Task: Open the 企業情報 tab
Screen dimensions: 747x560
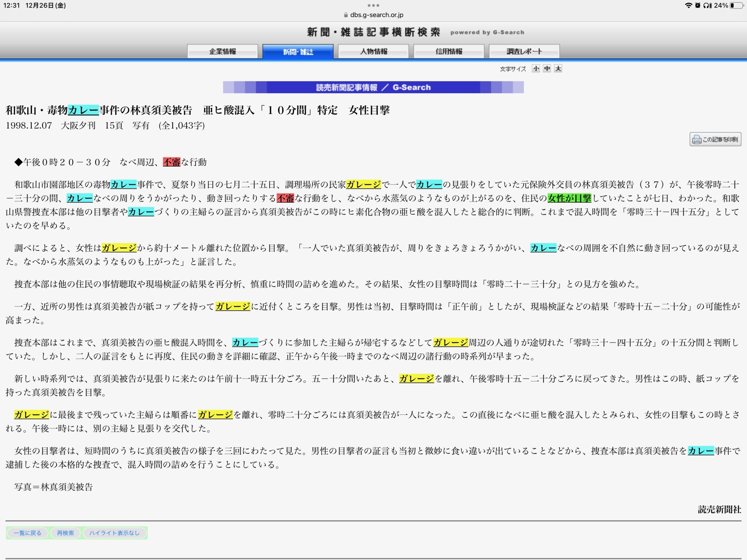Action: coord(223,51)
